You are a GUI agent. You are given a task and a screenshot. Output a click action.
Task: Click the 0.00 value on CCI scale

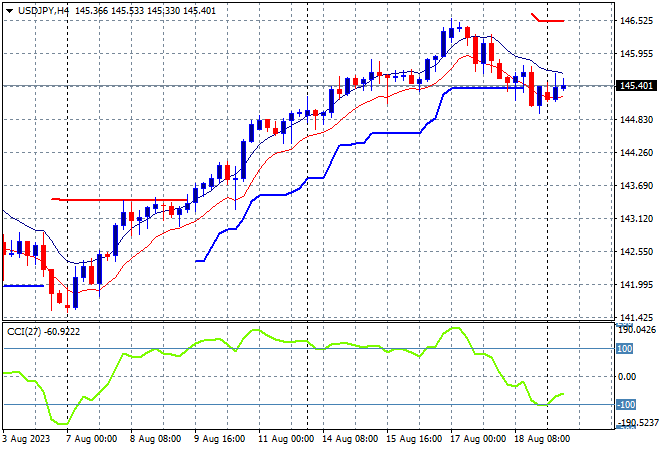point(627,377)
